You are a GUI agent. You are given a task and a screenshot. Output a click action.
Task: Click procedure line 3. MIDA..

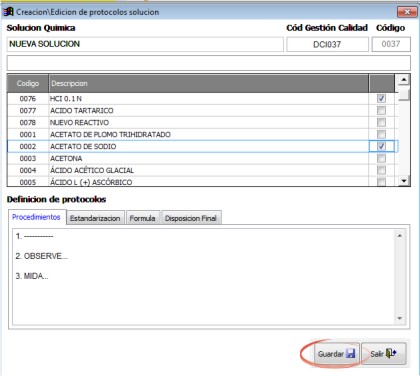(x=32, y=276)
